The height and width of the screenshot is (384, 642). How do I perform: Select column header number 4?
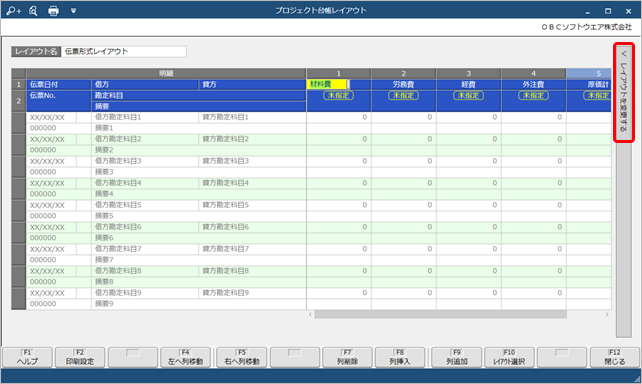tap(533, 74)
